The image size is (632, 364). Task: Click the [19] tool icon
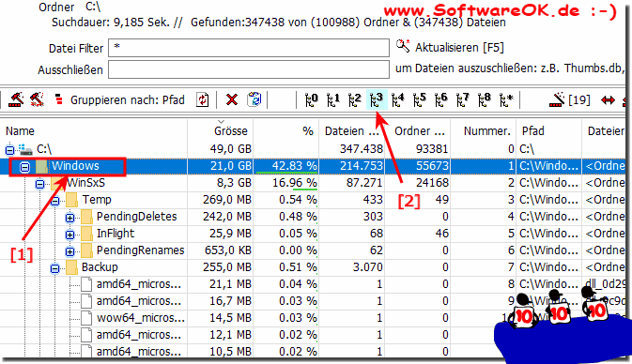coord(569,99)
